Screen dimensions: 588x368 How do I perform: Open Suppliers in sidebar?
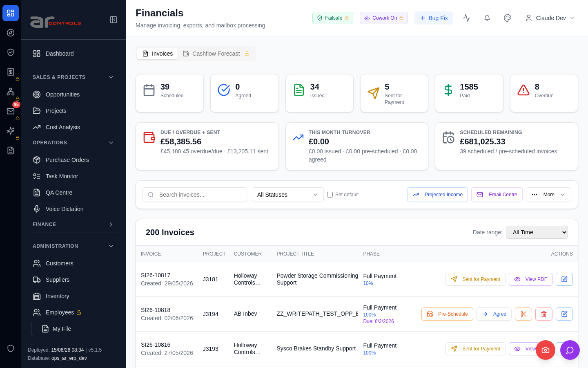pos(73,280)
